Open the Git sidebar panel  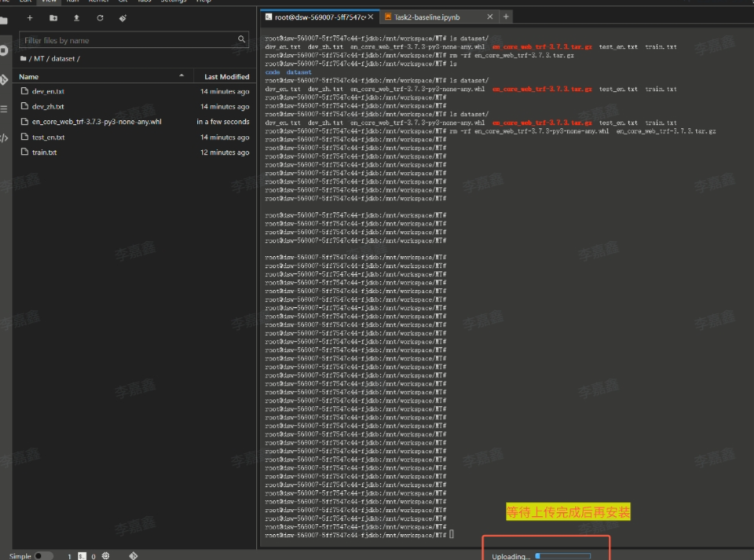pyautogui.click(x=4, y=79)
